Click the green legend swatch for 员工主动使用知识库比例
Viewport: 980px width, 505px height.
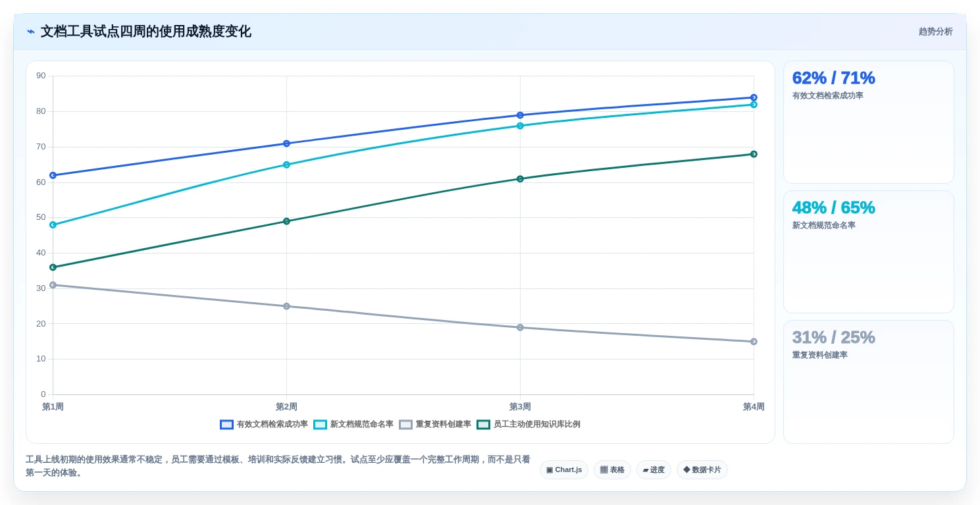pyautogui.click(x=484, y=425)
